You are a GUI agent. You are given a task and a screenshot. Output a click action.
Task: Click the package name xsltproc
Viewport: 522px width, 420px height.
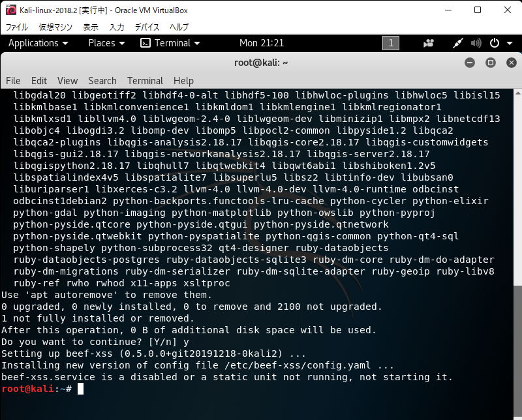(x=207, y=283)
